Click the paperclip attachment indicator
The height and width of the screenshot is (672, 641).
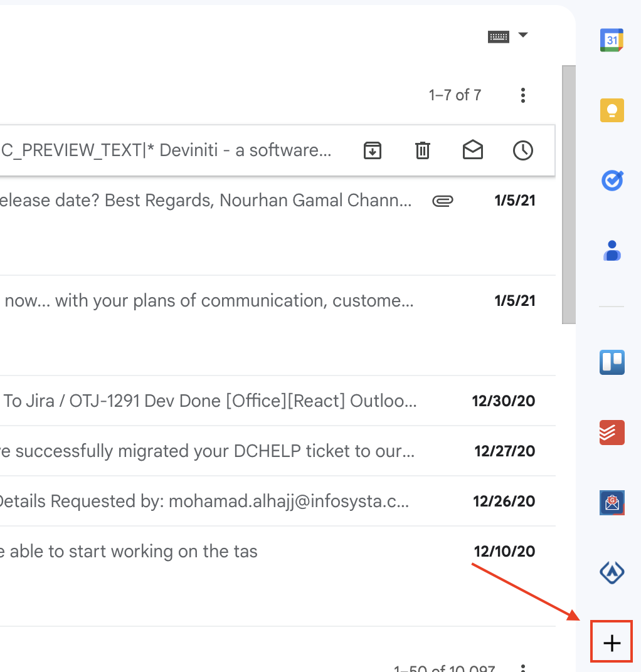point(443,201)
